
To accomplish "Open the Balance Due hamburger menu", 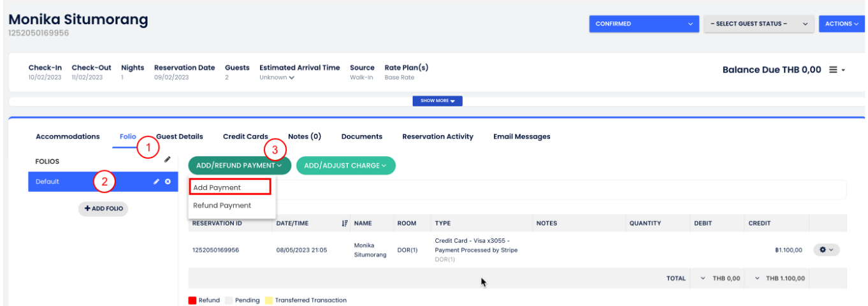I will click(x=837, y=70).
